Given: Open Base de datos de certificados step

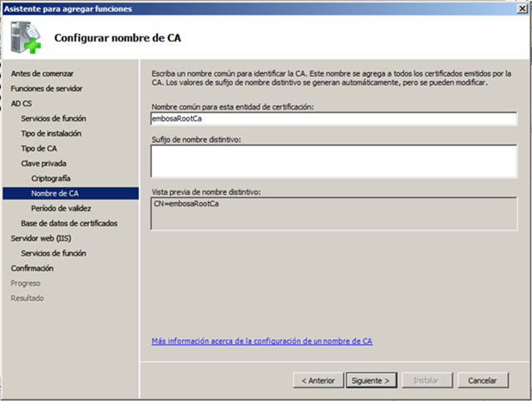Looking at the screenshot, I should click(x=69, y=223).
